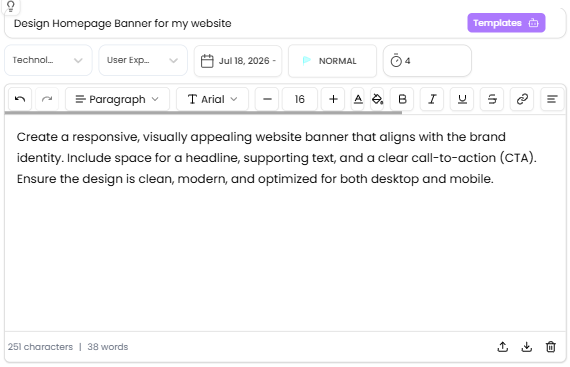
Task: Open the text alignment options
Action: [x=552, y=99]
